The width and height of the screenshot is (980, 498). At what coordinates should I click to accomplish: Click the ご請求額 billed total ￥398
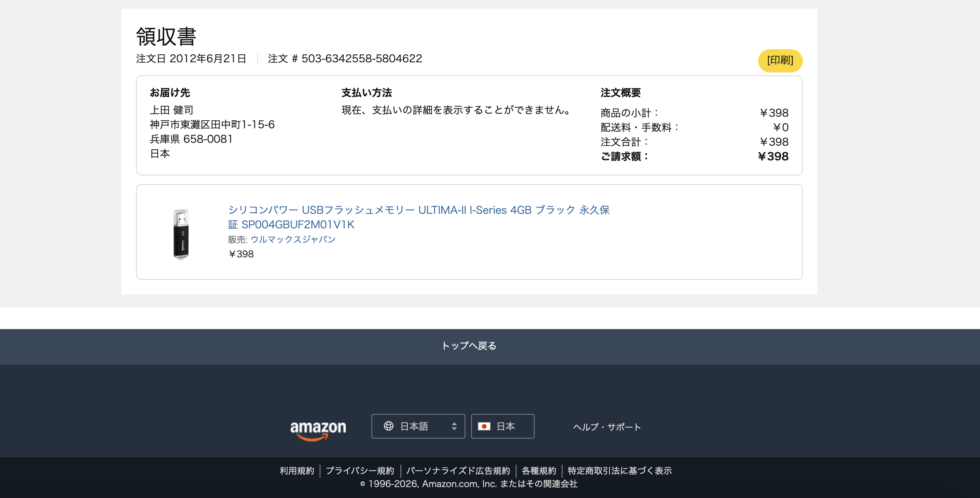point(773,156)
